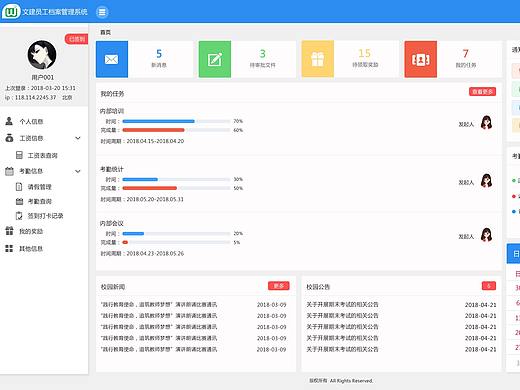
Task: Open 个人信息 personal info menu item
Action: (31, 121)
